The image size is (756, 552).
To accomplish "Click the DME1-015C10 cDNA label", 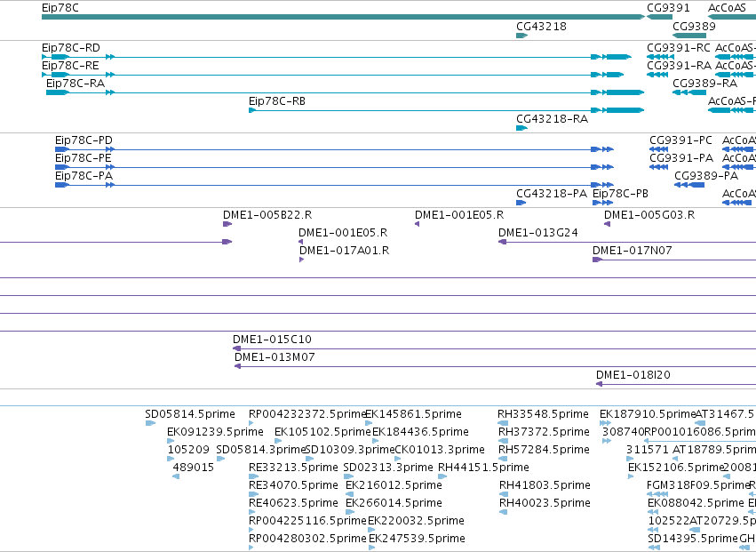I will click(x=272, y=340).
